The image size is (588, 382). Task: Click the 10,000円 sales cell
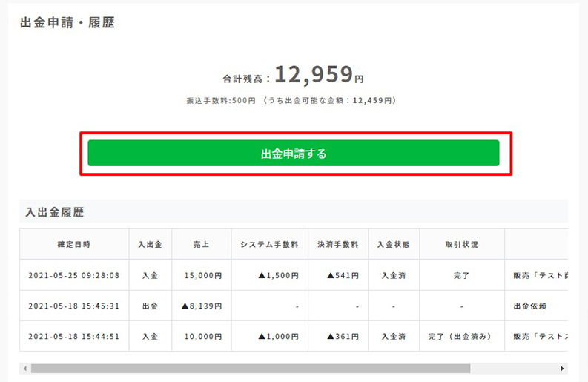tap(203, 336)
